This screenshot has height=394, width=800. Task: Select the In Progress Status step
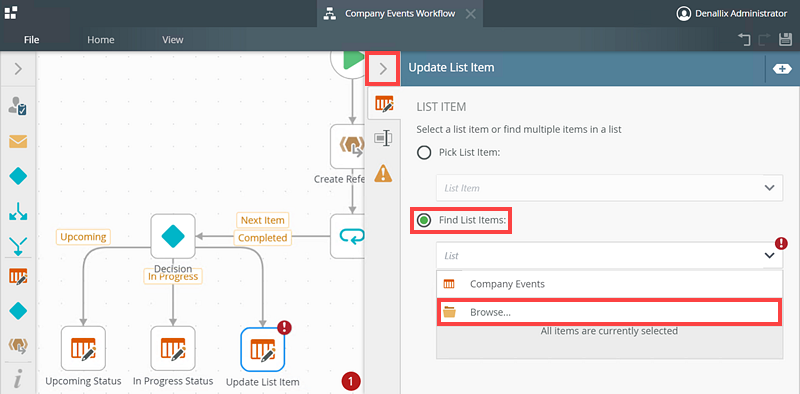pyautogui.click(x=173, y=348)
